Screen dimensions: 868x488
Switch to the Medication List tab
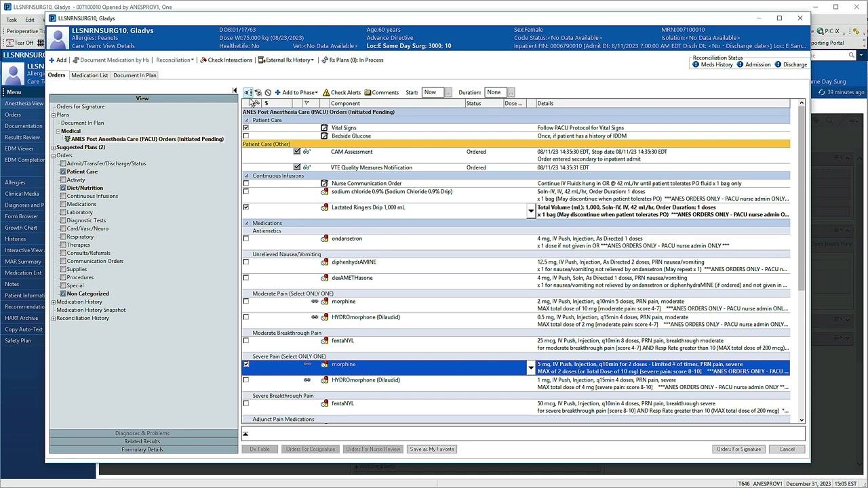pyautogui.click(x=90, y=75)
